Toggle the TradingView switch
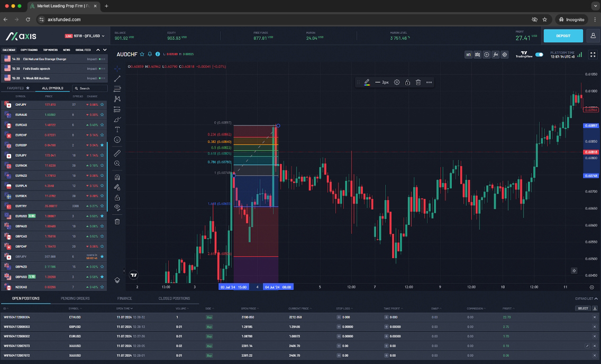 click(539, 54)
